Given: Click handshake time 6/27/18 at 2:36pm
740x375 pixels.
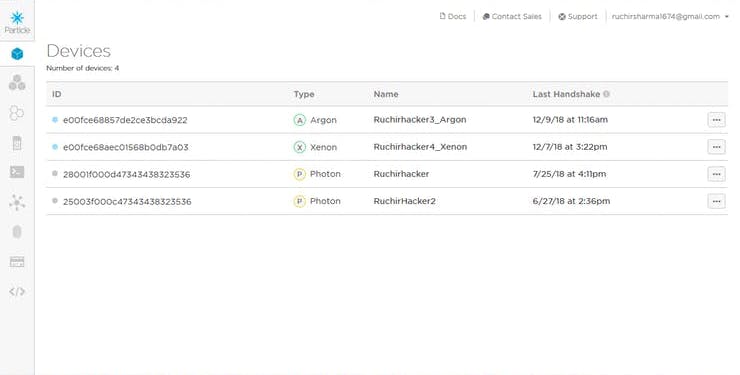Looking at the screenshot, I should [x=572, y=201].
